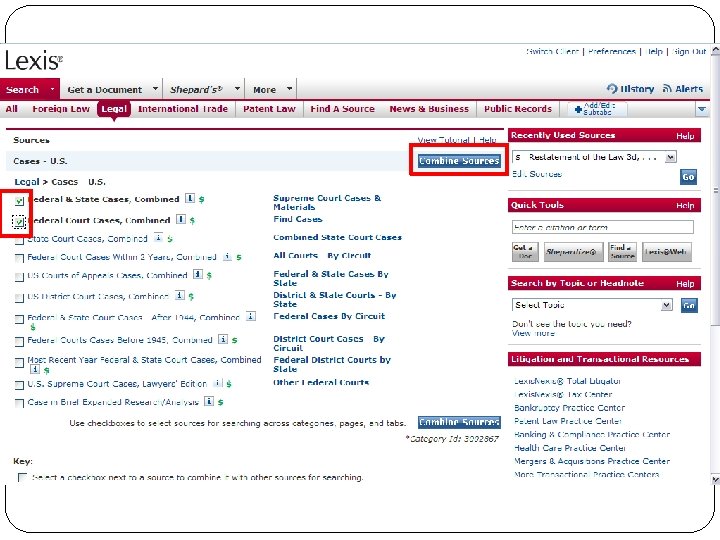Open the Shepard's dropdown arrow
Viewport: 720px width, 540px height.
click(x=237, y=88)
